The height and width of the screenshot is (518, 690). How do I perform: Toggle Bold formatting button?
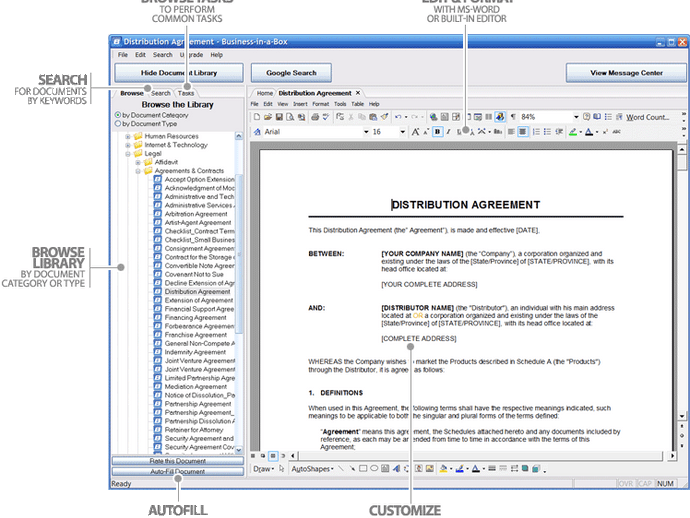(x=437, y=132)
